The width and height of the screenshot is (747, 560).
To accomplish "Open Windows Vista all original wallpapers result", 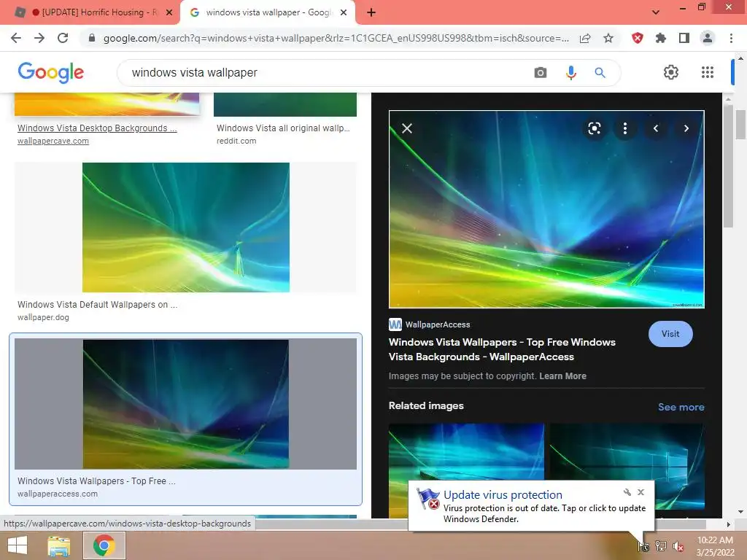I will [283, 128].
